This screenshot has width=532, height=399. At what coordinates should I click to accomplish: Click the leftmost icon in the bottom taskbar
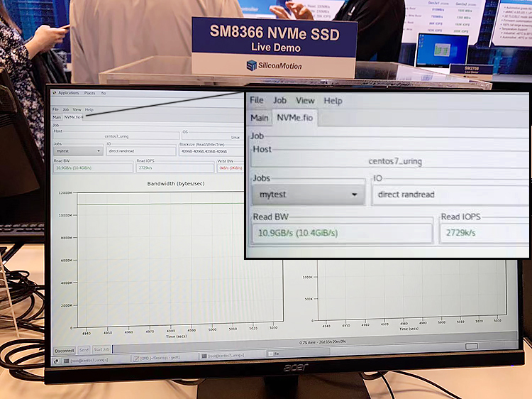point(57,361)
